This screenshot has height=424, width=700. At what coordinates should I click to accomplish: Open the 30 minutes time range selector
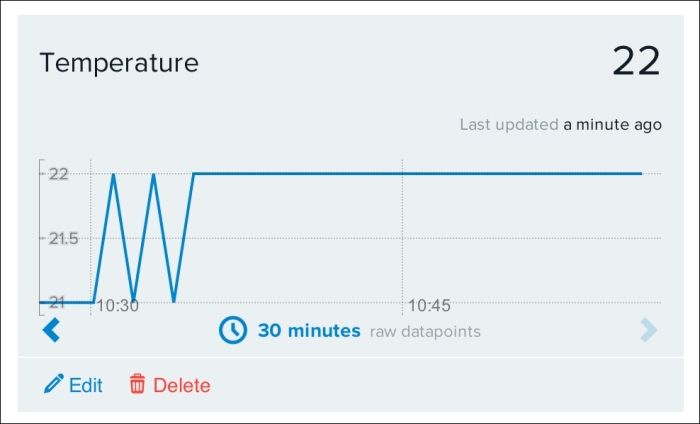click(x=309, y=331)
